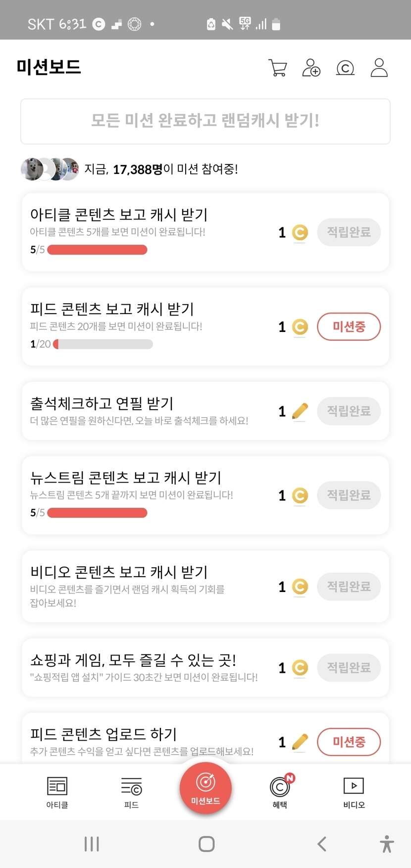This screenshot has width=411, height=868.
Task: Go to the 비디오 tab
Action: (x=354, y=792)
